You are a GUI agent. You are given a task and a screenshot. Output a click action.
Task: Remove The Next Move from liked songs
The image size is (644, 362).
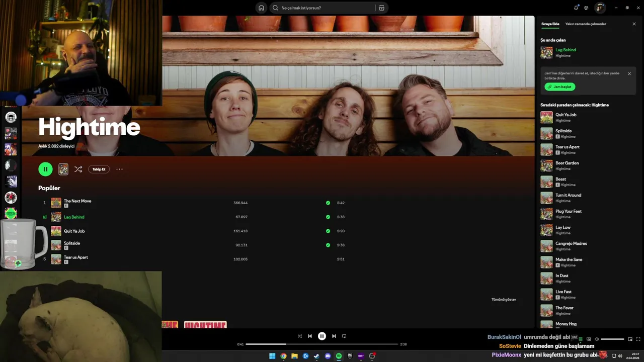(x=328, y=203)
